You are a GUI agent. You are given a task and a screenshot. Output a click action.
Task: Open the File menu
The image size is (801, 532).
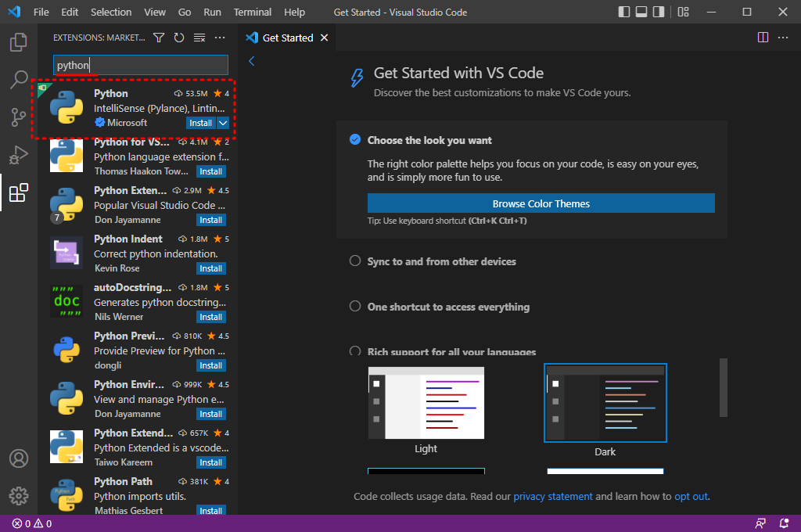click(x=41, y=12)
